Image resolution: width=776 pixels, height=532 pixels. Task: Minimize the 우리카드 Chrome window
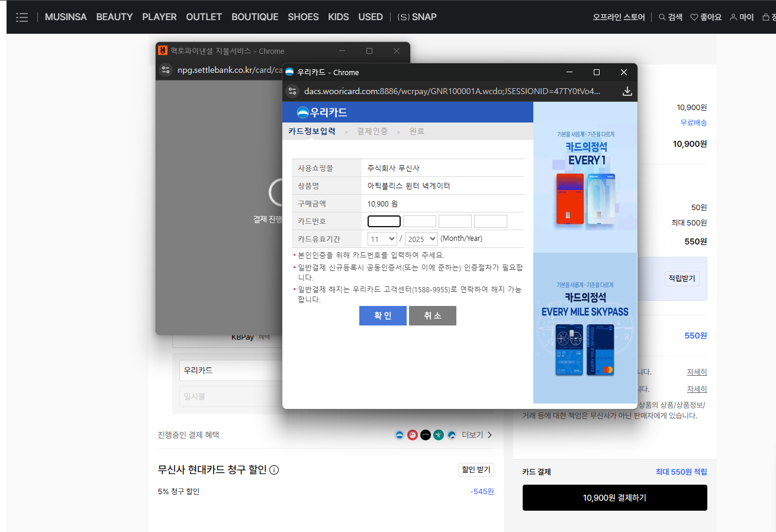[x=569, y=72]
